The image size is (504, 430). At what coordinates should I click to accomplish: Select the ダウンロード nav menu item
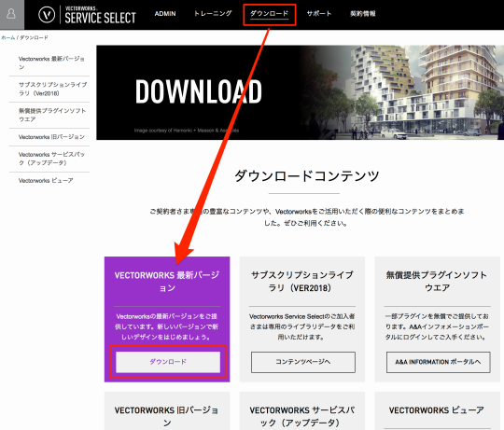point(270,13)
